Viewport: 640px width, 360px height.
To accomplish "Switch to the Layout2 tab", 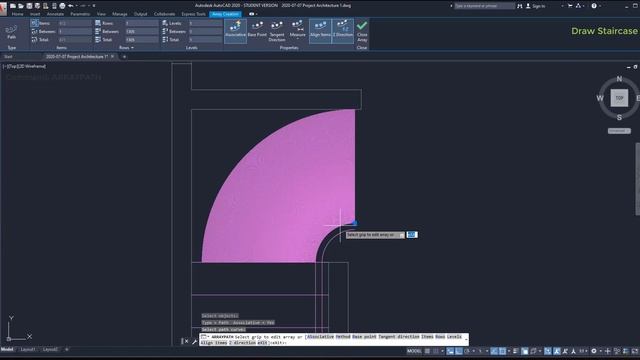I will pyautogui.click(x=51, y=349).
